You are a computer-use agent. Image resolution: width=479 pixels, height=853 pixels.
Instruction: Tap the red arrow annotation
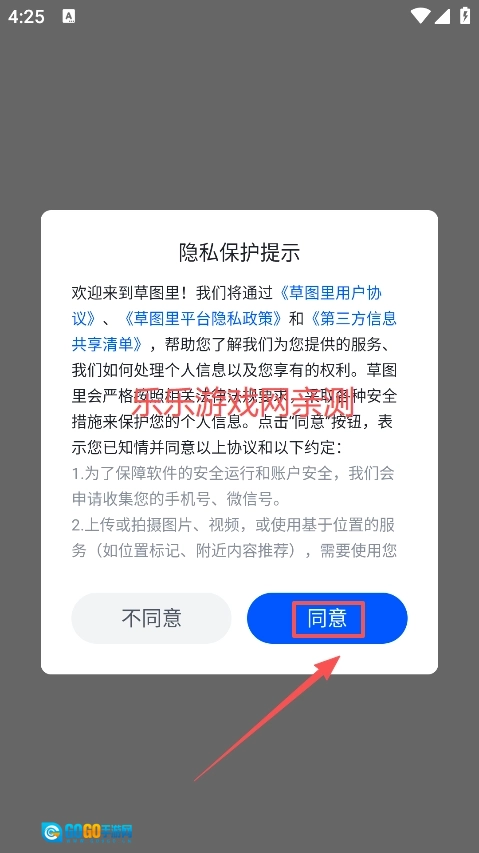pos(268,718)
